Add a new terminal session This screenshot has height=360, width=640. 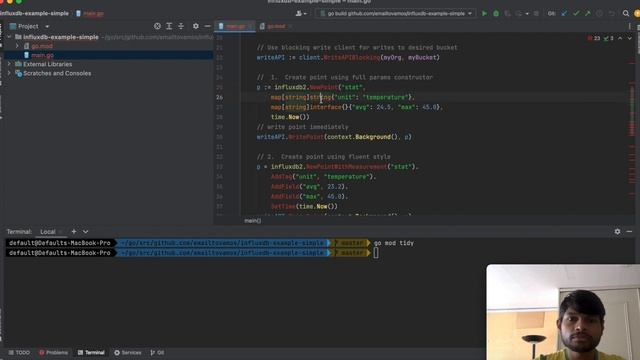[74, 231]
